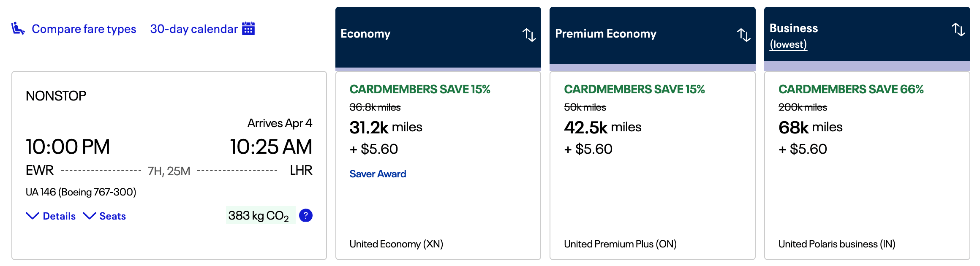
Task: Click the Premium Economy column header
Action: 606,34
